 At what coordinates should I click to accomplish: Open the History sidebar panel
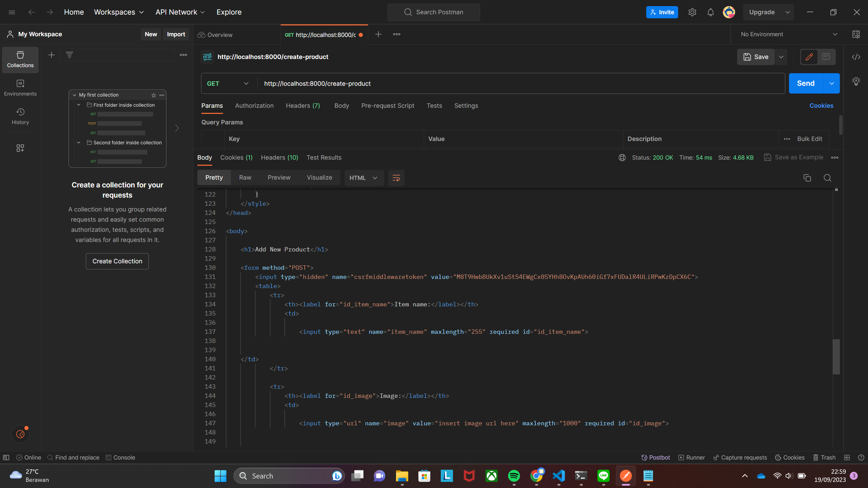20,116
